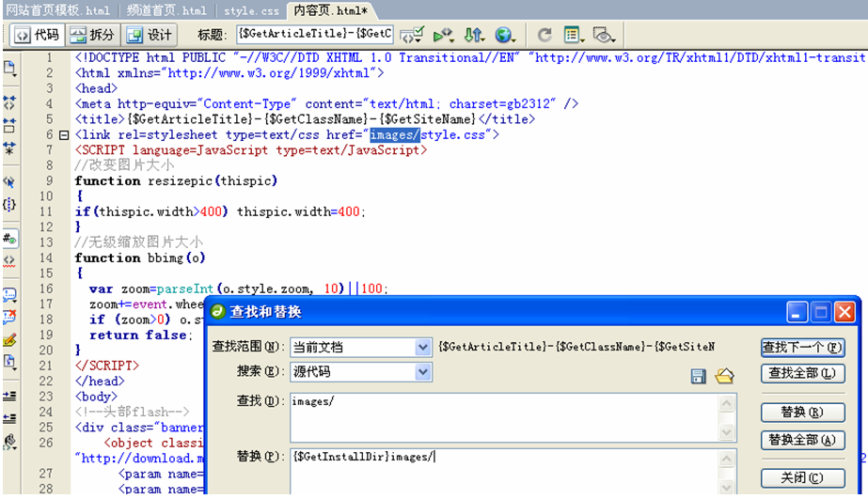Open the File Management arrows menu
Screen dimensions: 868x499
pos(474,35)
